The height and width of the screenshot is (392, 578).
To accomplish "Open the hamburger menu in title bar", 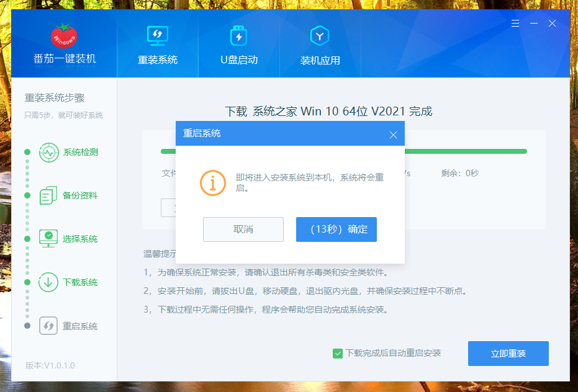I will [x=515, y=24].
